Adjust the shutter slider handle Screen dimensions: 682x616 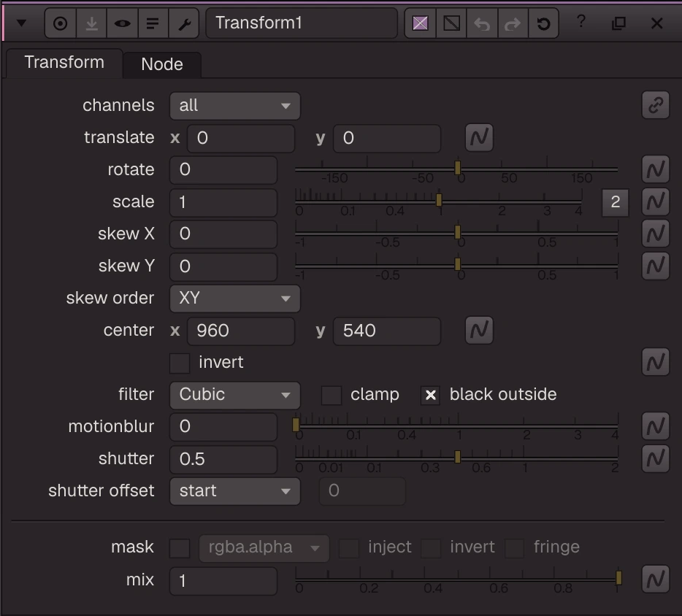pyautogui.click(x=458, y=457)
